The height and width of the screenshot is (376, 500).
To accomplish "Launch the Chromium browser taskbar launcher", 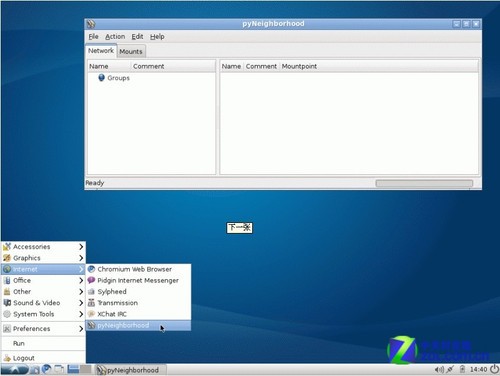I will (47, 369).
